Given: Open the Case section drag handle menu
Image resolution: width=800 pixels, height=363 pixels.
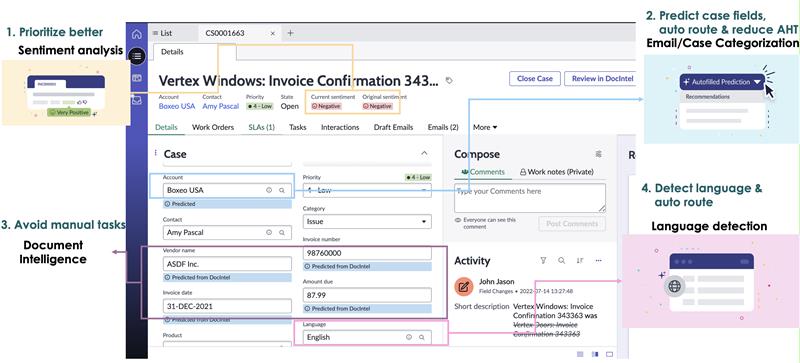Looking at the screenshot, I should pyautogui.click(x=155, y=153).
